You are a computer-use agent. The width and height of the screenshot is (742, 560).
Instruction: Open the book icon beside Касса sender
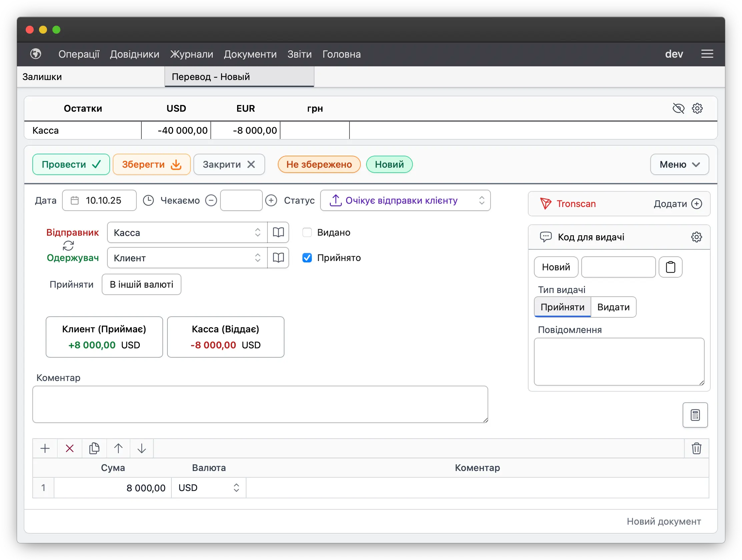click(x=278, y=232)
